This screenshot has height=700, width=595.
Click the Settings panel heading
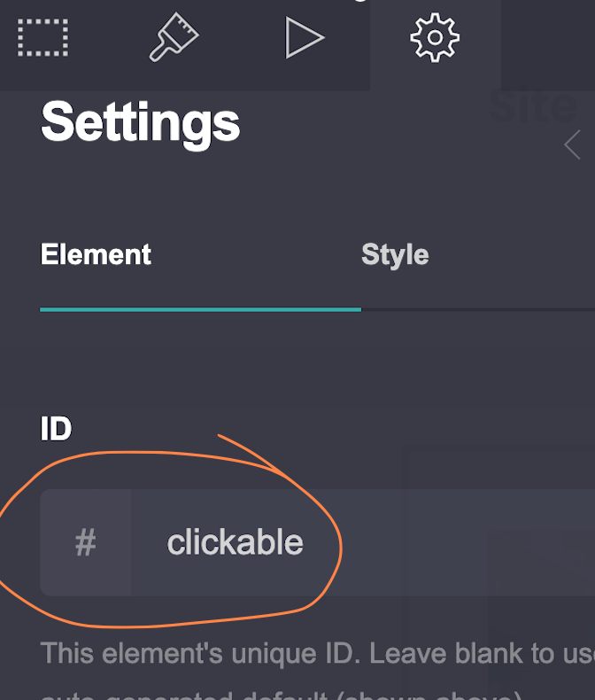tap(141, 122)
